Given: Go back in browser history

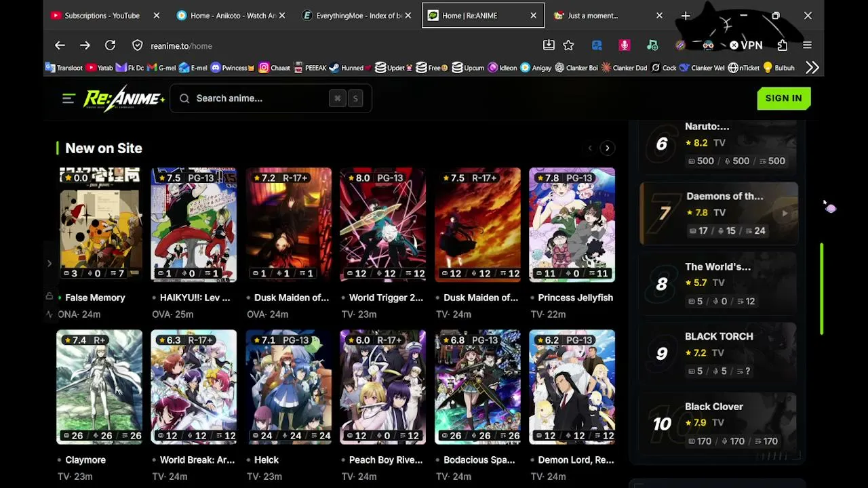Looking at the screenshot, I should pos(60,45).
